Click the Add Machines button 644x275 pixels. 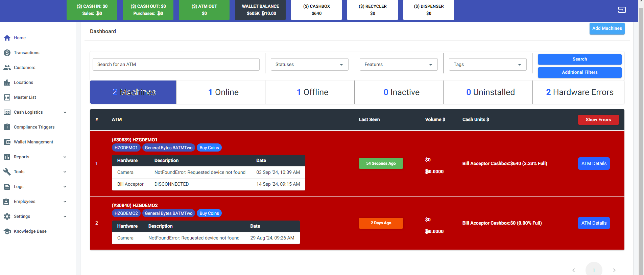click(607, 28)
